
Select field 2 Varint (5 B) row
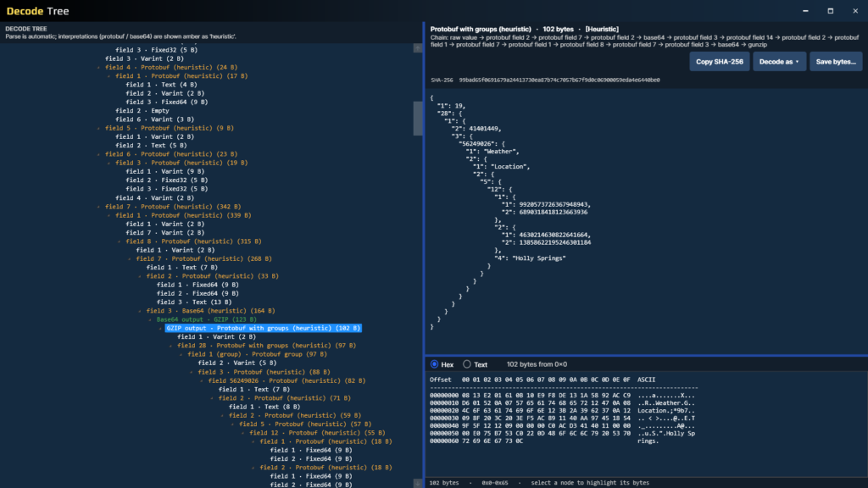tap(237, 363)
